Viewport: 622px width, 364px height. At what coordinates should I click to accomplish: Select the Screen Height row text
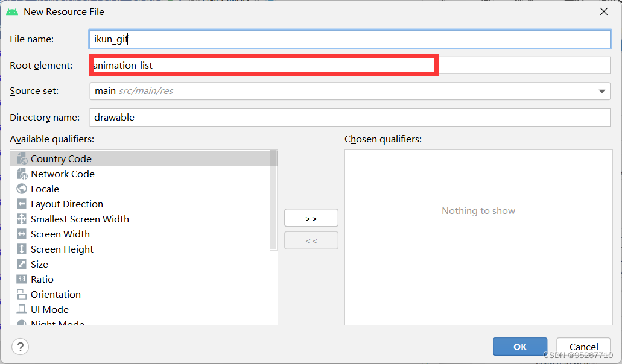click(x=62, y=249)
